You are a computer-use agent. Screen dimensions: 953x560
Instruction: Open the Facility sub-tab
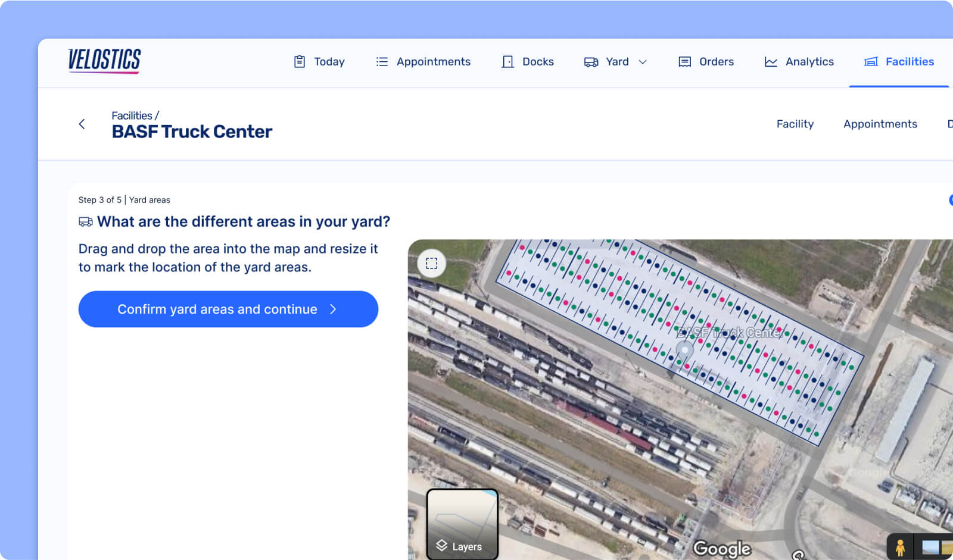[795, 124]
